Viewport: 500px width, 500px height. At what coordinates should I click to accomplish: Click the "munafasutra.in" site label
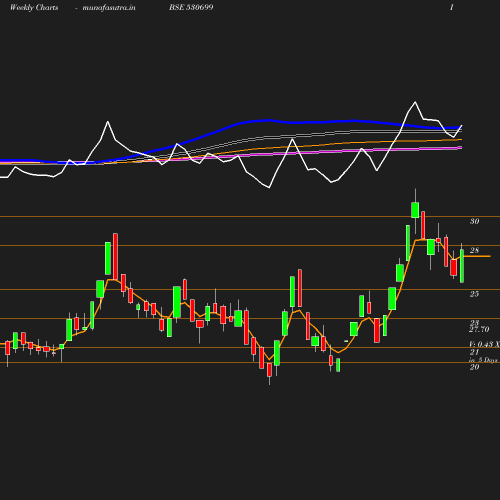point(109,7)
